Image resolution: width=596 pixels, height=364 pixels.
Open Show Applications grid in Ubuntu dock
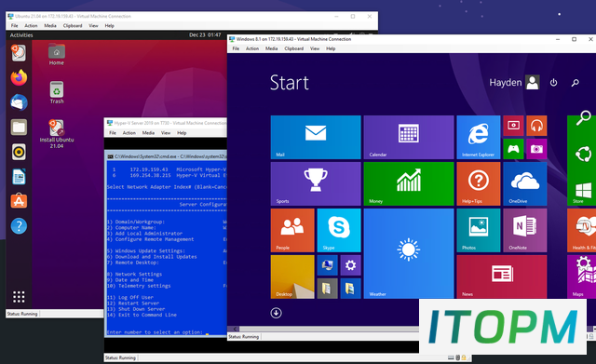coord(19,297)
